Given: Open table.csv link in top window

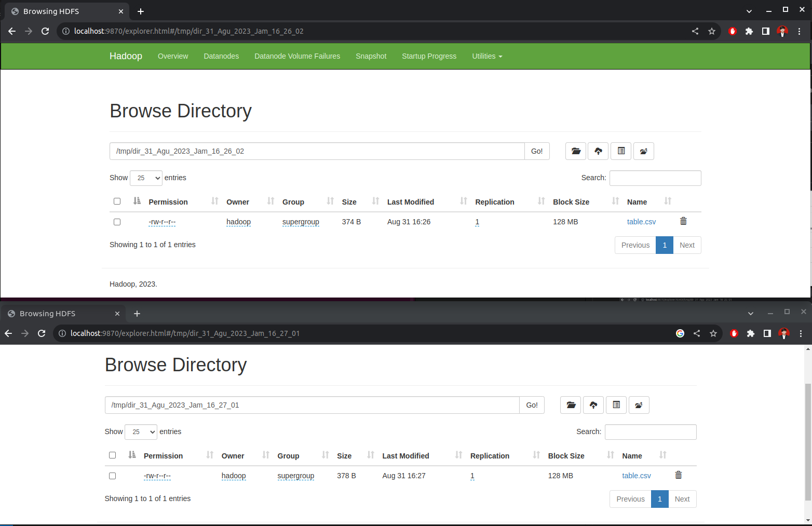Looking at the screenshot, I should (641, 222).
